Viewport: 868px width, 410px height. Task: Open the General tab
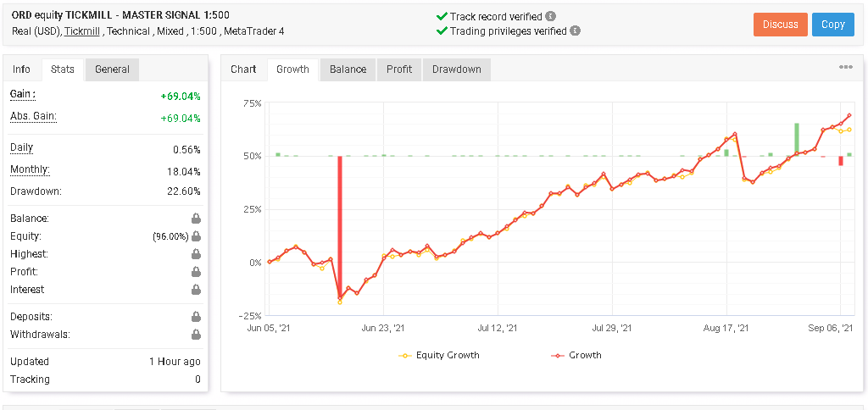coord(113,69)
